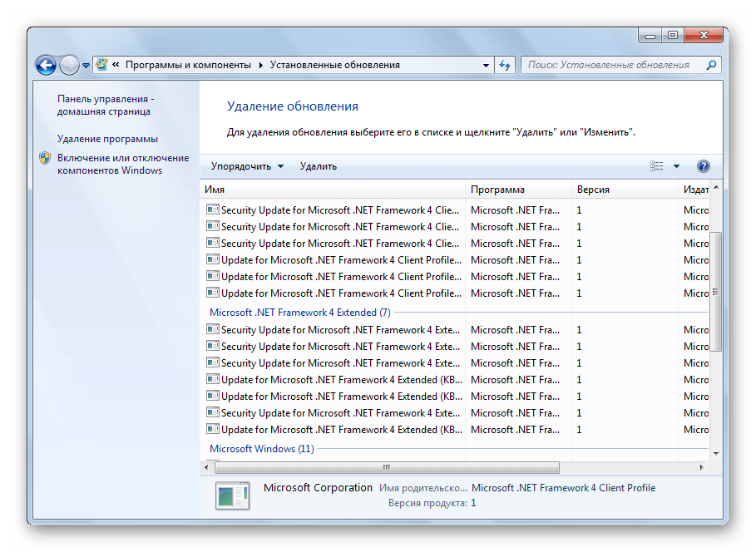The height and width of the screenshot is (552, 756).
Task: Open address bar history dropdown arrow
Action: coord(487,65)
